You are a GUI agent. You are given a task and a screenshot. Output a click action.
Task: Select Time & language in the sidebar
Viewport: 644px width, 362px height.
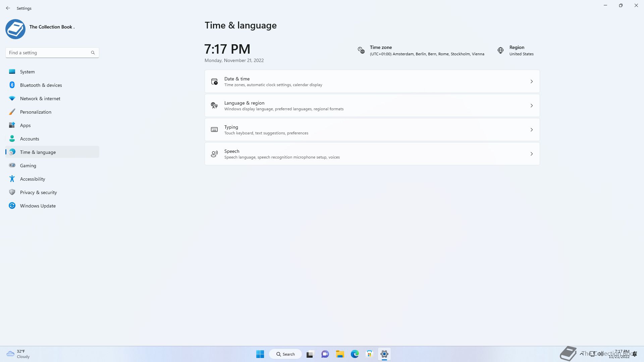click(x=52, y=152)
